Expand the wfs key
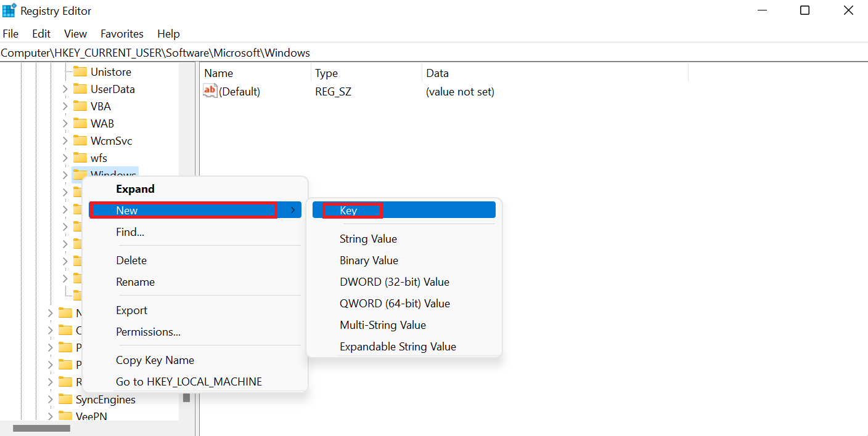The image size is (868, 436). click(x=65, y=158)
